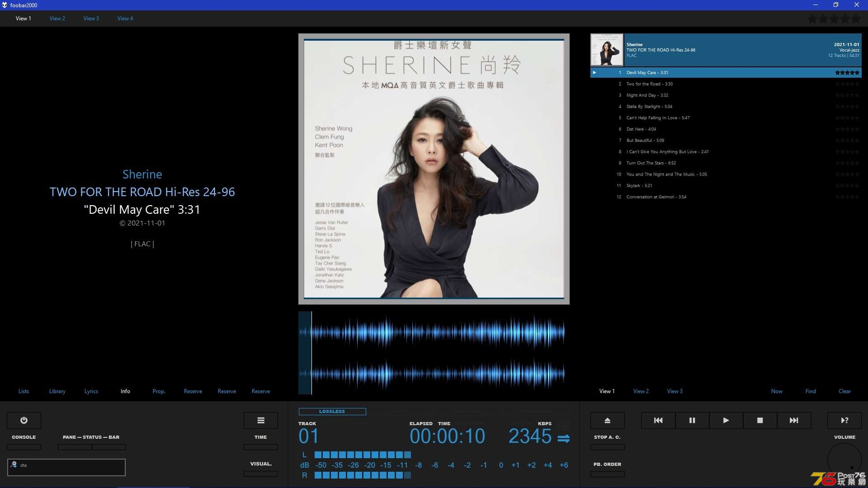Switch to top layout tab View 2
Image resolution: width=868 pixels, height=488 pixels.
point(57,19)
